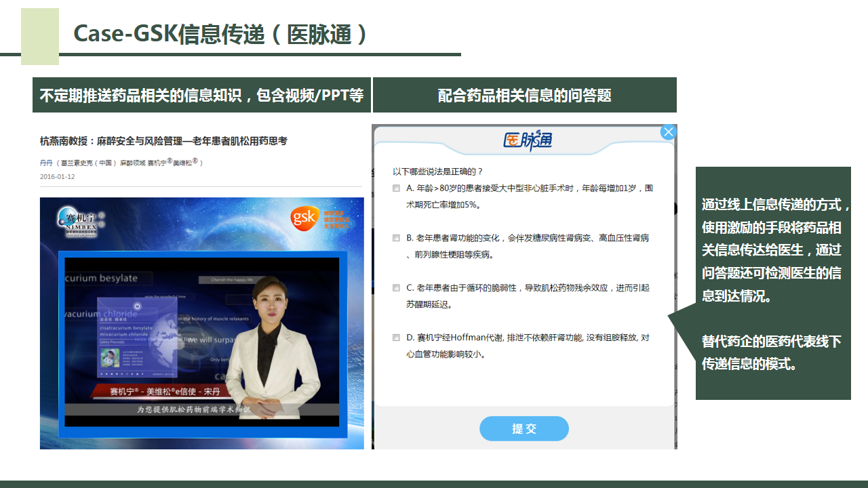
Task: Click the light green square beside title
Action: (x=40, y=37)
